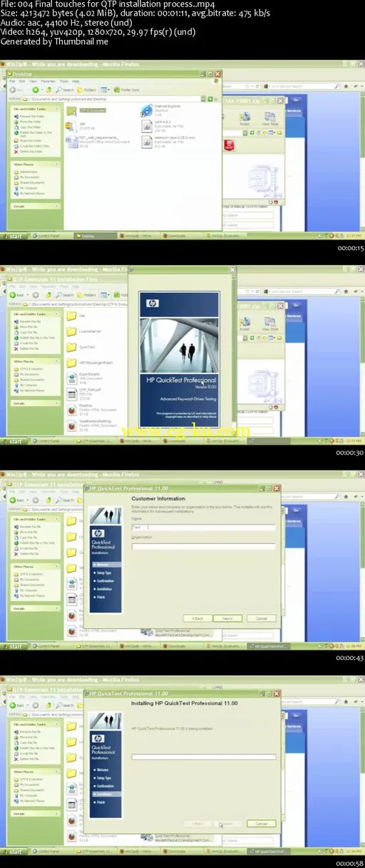Click WinZip Install icon in 00:00:15 frame
365x868 pixels.
pos(244,118)
